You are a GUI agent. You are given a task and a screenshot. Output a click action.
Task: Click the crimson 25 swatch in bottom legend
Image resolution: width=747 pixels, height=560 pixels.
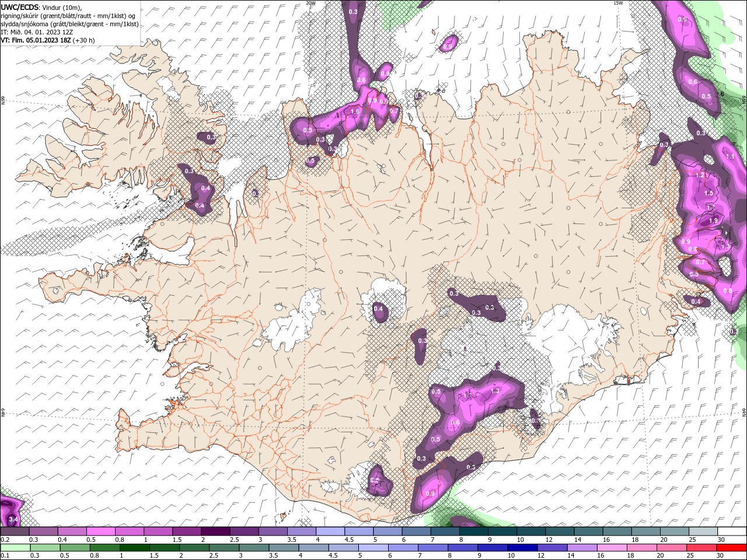[701, 548]
